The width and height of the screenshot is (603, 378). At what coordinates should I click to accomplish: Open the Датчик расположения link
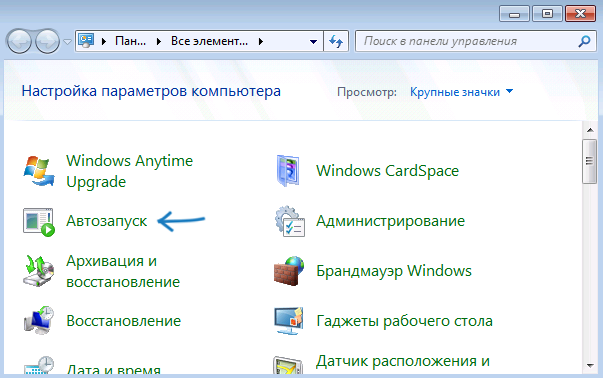(x=403, y=361)
